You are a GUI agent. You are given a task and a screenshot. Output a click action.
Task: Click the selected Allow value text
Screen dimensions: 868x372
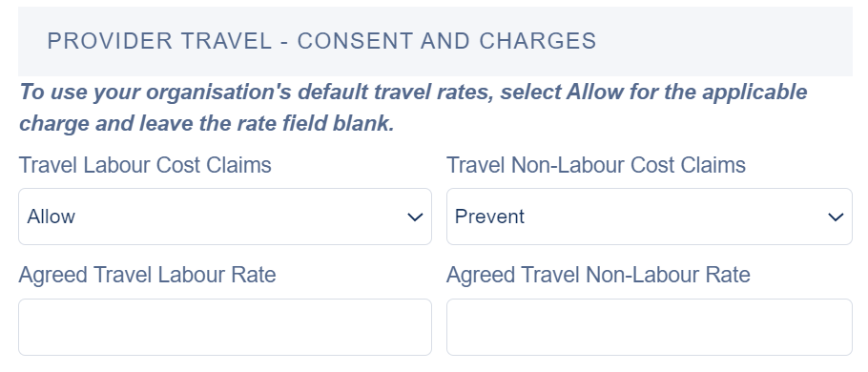tap(51, 217)
